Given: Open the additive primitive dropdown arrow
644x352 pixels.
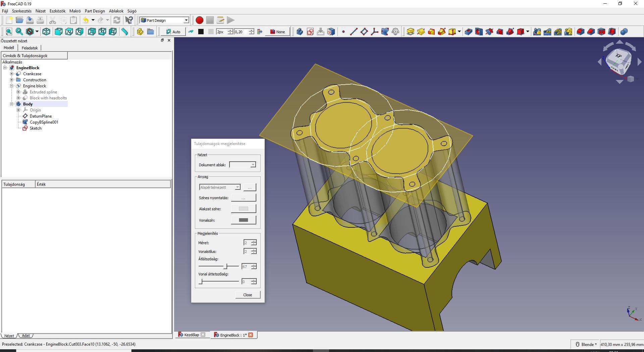Looking at the screenshot, I should (x=459, y=32).
